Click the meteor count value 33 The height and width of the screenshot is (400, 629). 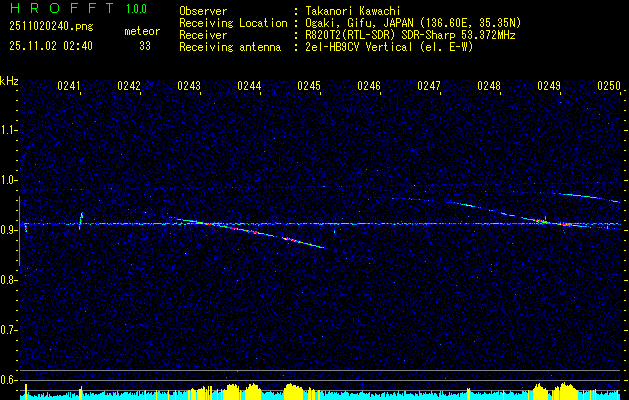coord(145,46)
